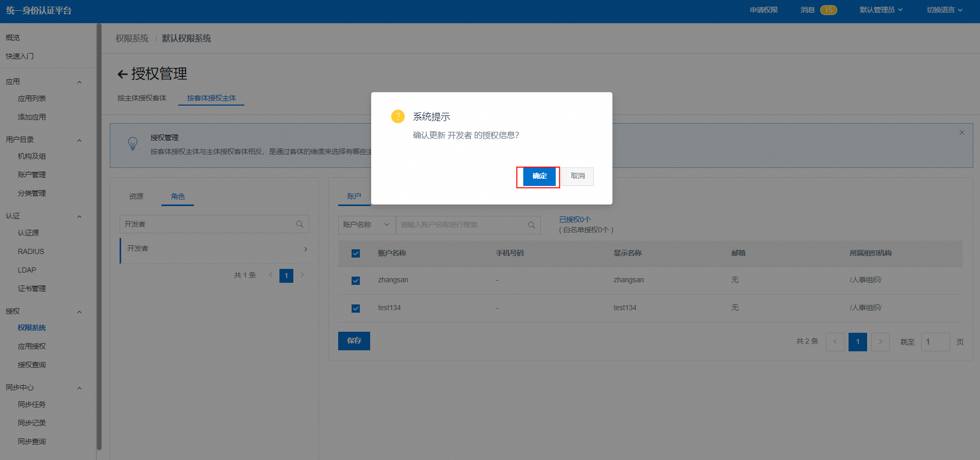The width and height of the screenshot is (980, 460).
Task: Switch to the 按主体授权客体 tab
Action: point(142,98)
